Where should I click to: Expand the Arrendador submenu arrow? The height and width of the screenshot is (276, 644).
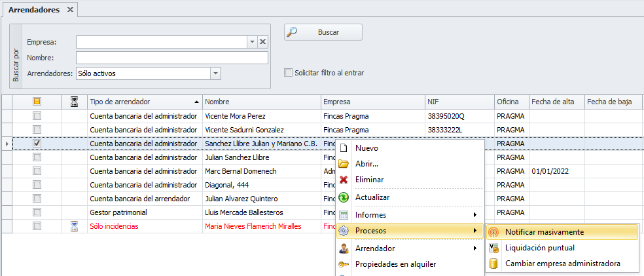pos(474,248)
